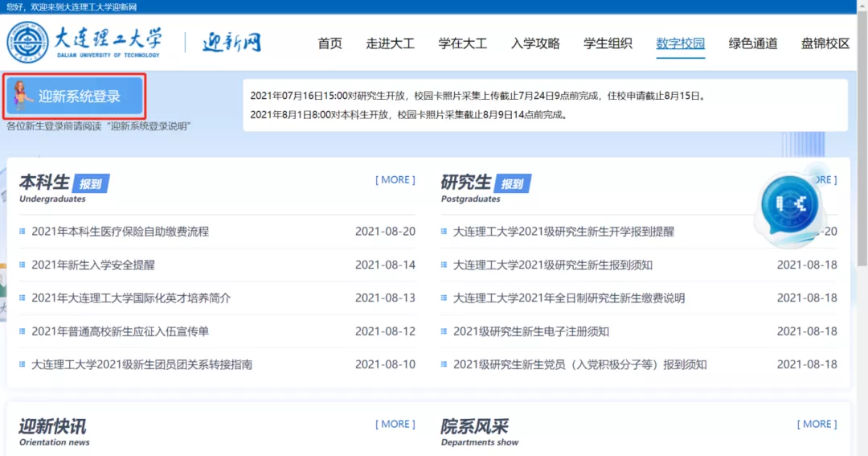Open 2021年本科生医疗保险自助缴费流程

click(x=120, y=232)
